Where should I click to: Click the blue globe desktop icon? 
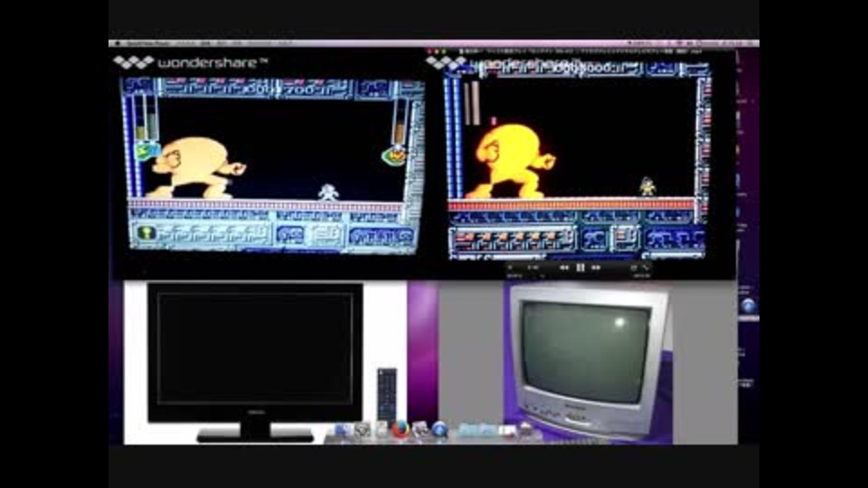[749, 306]
